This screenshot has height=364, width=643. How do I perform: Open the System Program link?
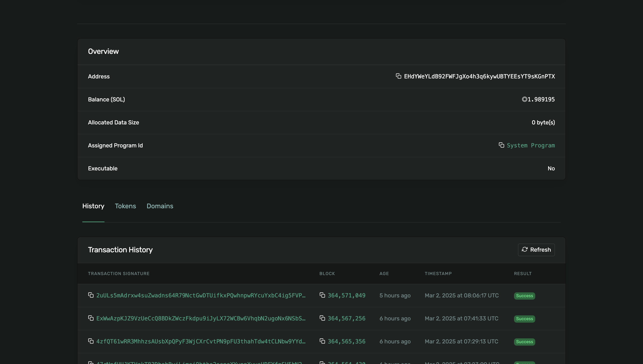pyautogui.click(x=531, y=145)
